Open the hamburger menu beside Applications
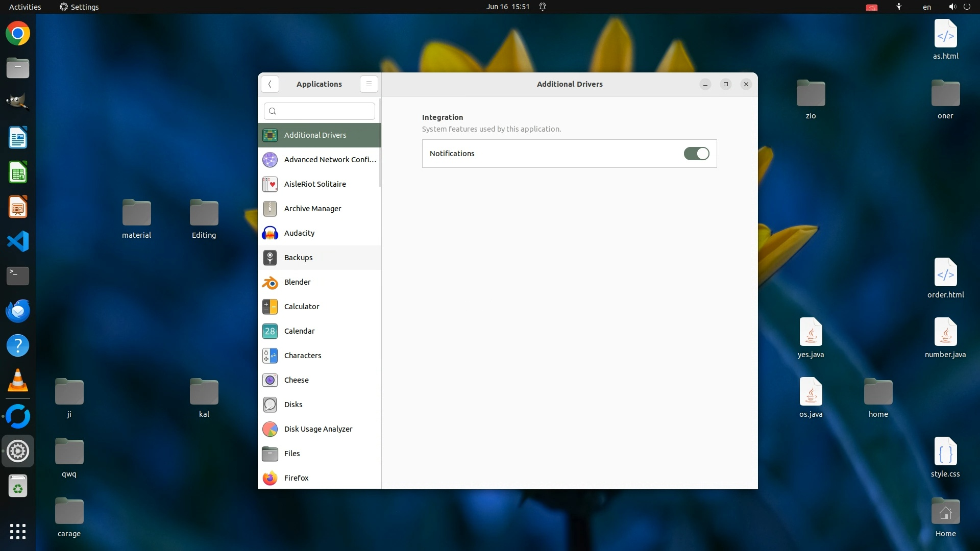This screenshot has width=980, height=551. point(369,84)
